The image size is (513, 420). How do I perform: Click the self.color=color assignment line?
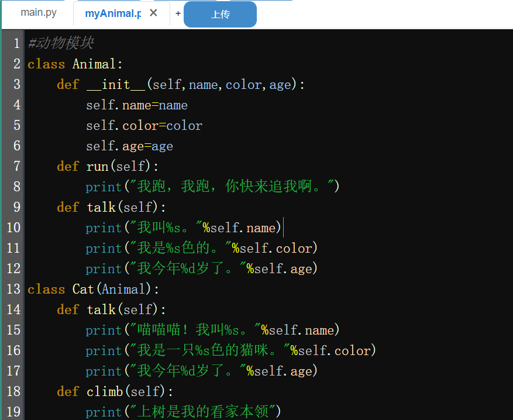tap(144, 126)
